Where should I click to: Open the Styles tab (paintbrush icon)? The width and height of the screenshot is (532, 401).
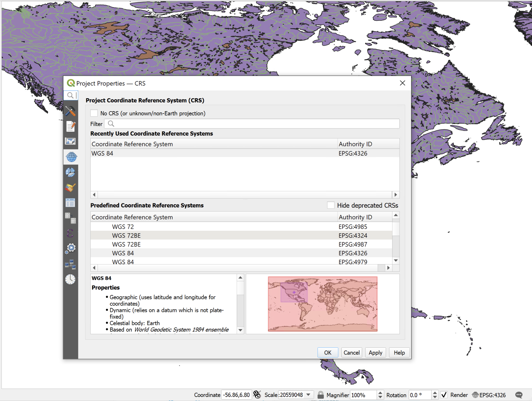point(71,188)
